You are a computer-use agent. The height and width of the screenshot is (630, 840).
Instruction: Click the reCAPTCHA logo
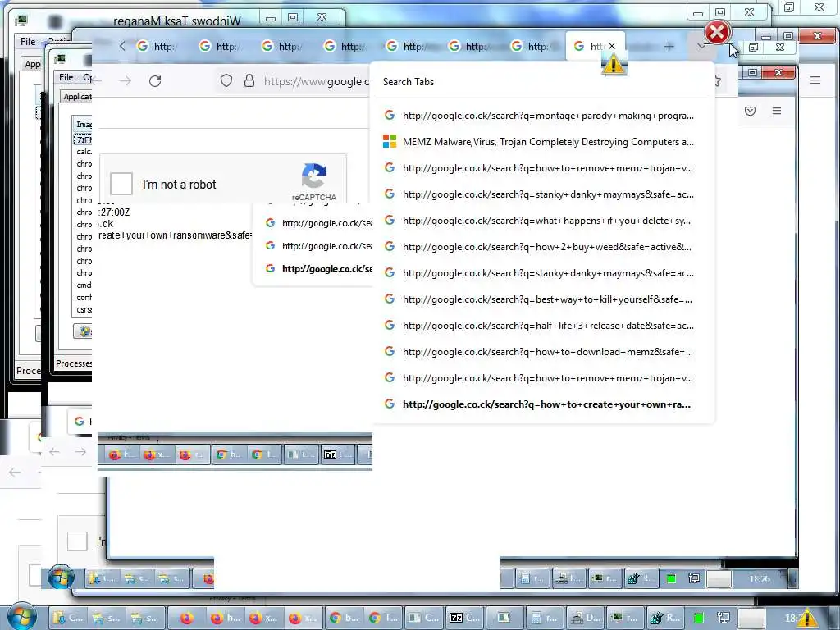pos(314,176)
